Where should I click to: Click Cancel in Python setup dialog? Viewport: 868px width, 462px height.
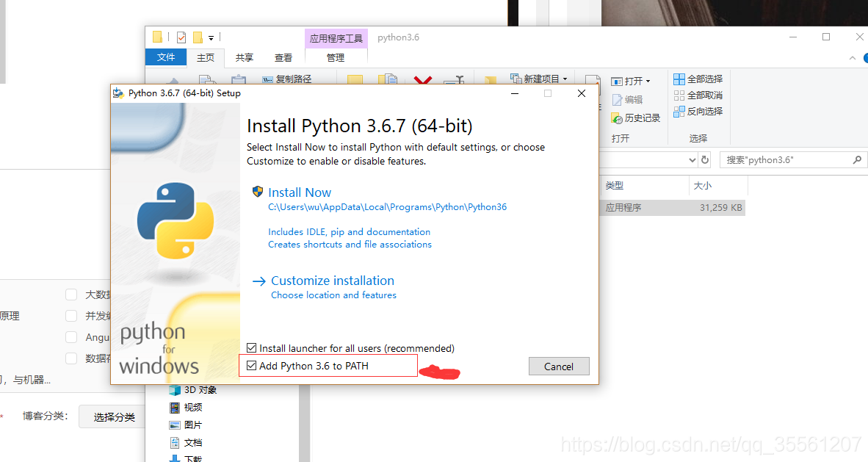point(559,367)
